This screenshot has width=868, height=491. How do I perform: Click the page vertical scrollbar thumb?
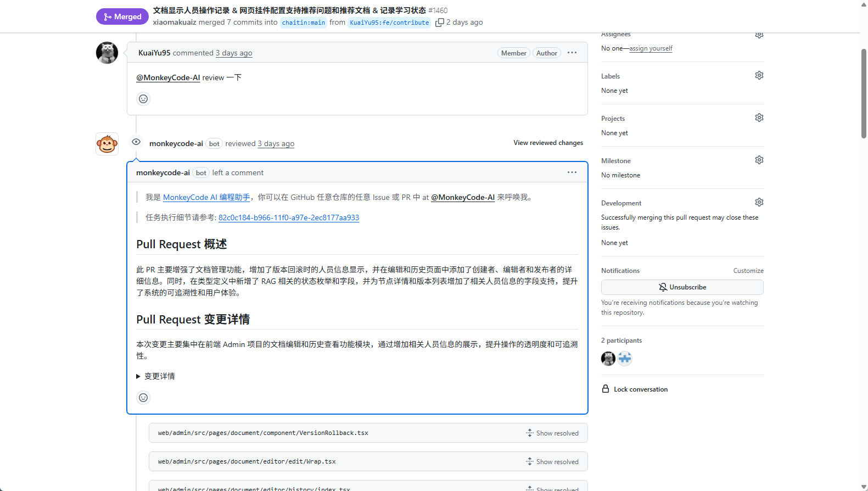click(864, 93)
